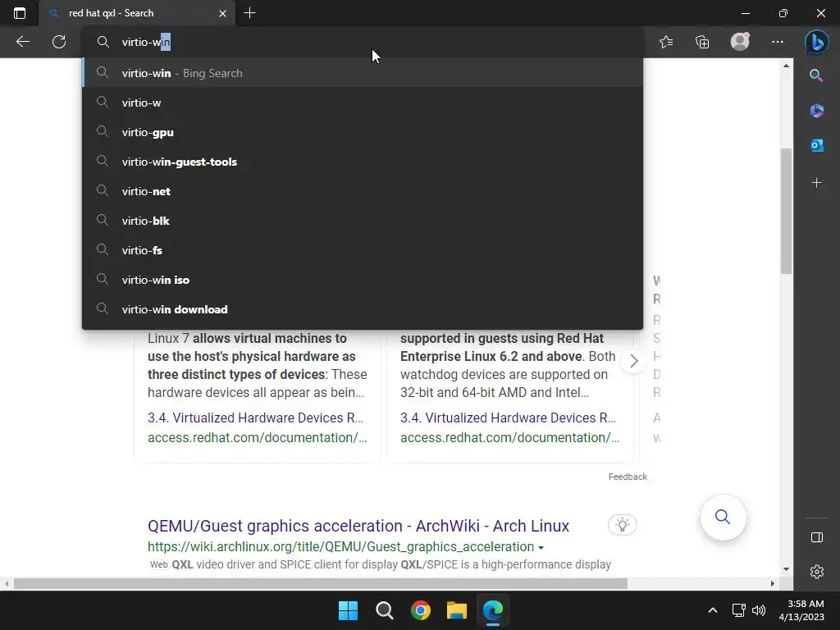This screenshot has width=840, height=630.
Task: Click the horizontal scrollbar right arrow
Action: 773,583
